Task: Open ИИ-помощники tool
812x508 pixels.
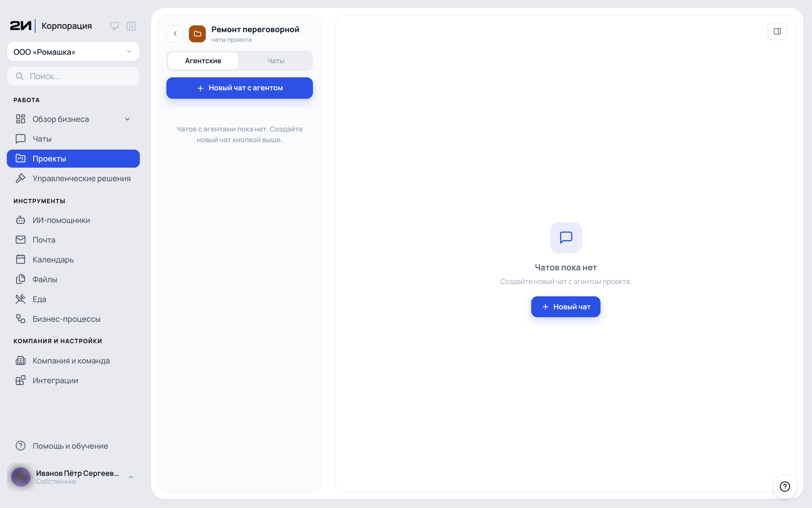Action: click(73, 220)
